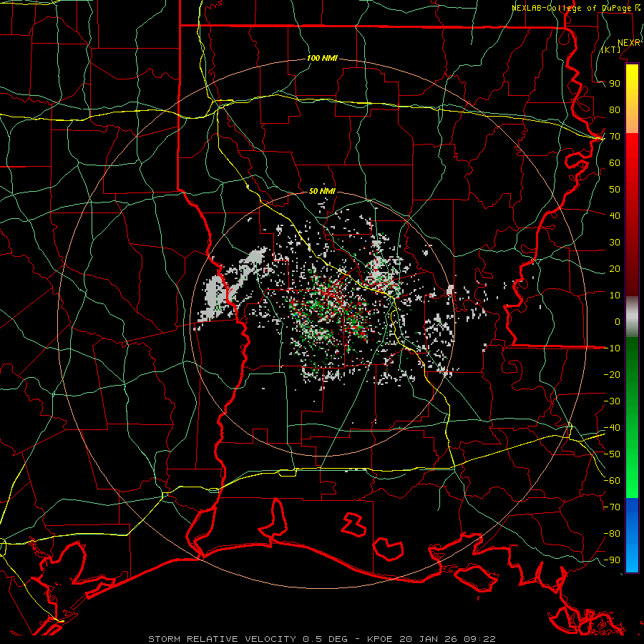Click the -20 value on the velocity scale
The image size is (644, 644).
tap(612, 375)
